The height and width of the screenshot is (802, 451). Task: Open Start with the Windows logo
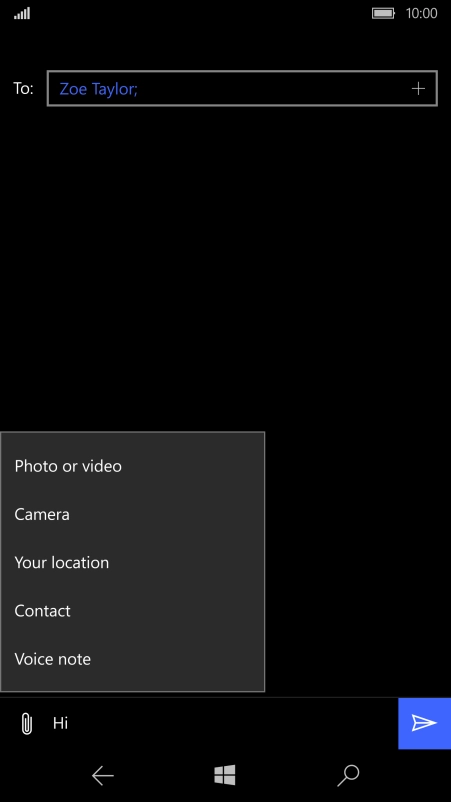225,775
